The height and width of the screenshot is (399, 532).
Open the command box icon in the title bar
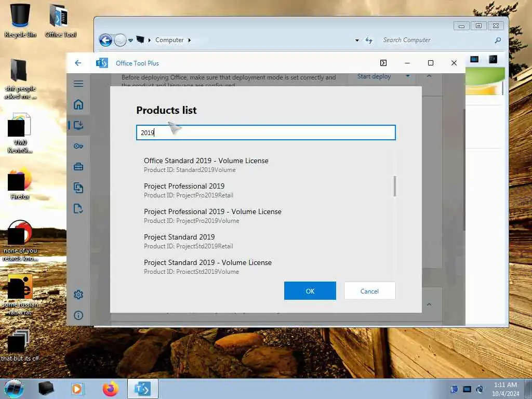pyautogui.click(x=383, y=63)
